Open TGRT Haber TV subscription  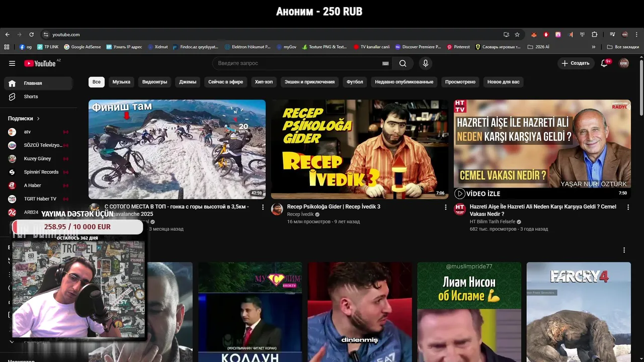[38, 199]
